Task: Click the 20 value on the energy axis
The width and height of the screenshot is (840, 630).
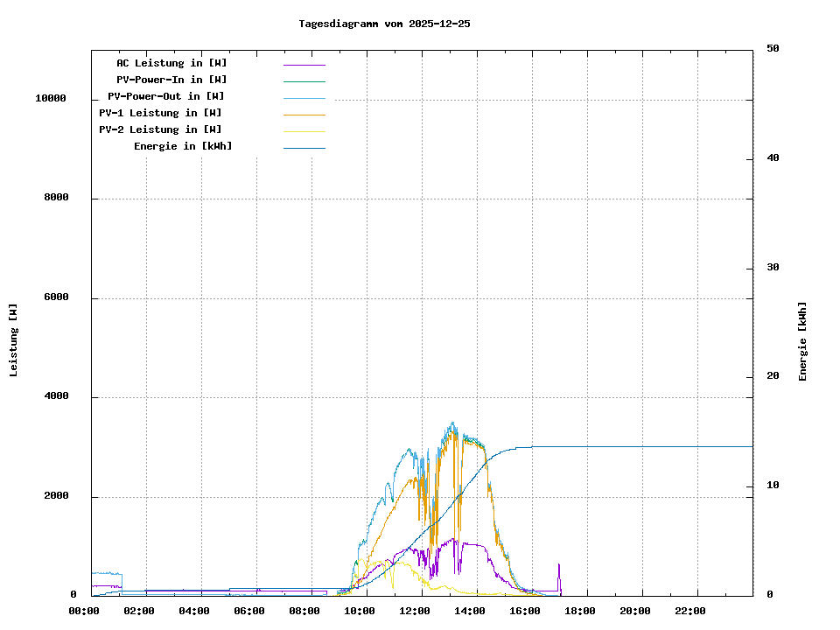Action: pyautogui.click(x=773, y=376)
